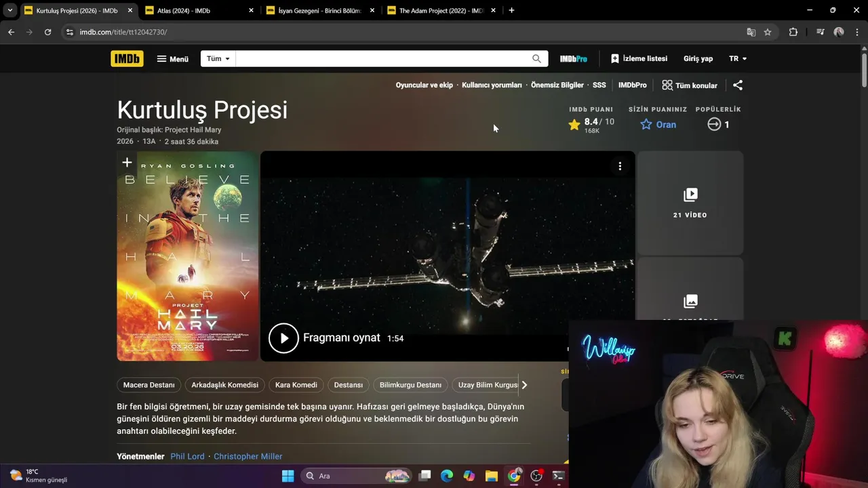This screenshot has height=488, width=868.
Task: Open OBS Studio from taskbar
Action: (x=536, y=476)
